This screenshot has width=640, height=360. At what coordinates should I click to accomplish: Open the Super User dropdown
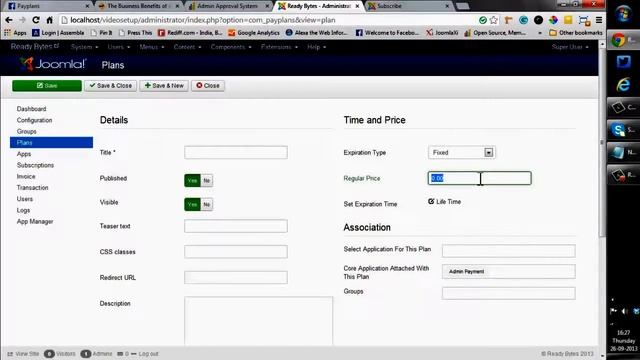tap(570, 47)
